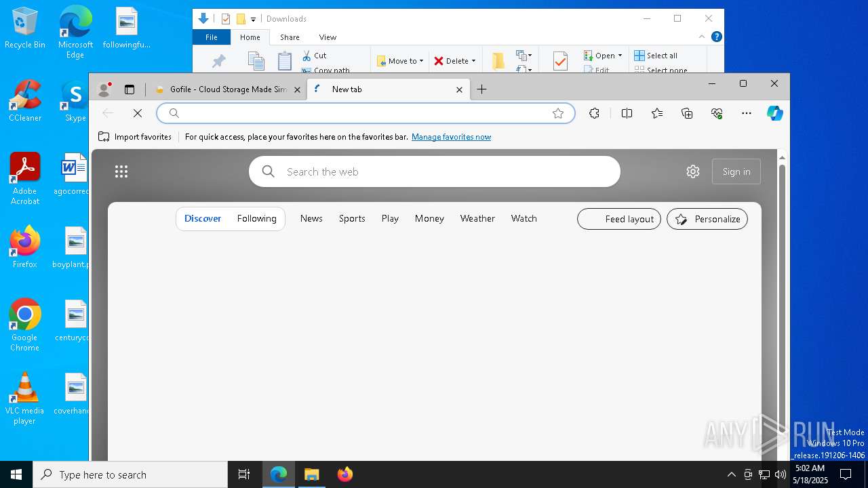The image size is (868, 488).
Task: Click Copy icon in Downloads ribbon
Action: pyautogui.click(x=256, y=61)
